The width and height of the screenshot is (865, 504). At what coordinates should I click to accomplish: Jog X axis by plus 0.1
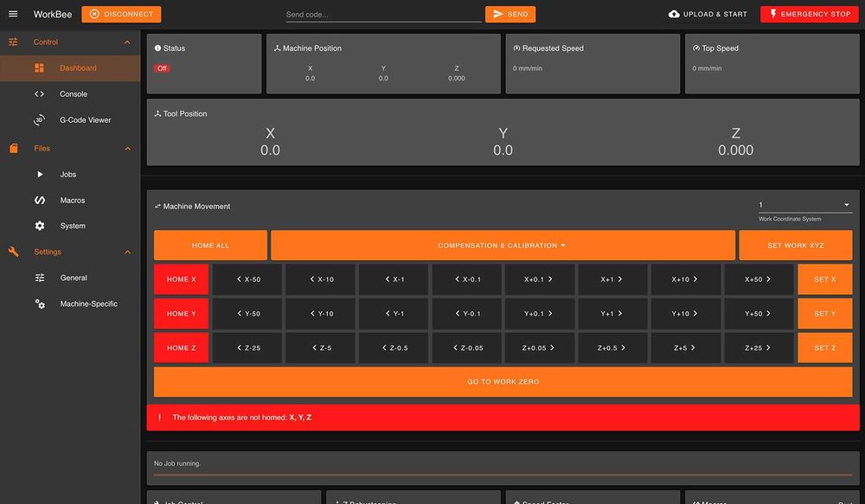[540, 279]
